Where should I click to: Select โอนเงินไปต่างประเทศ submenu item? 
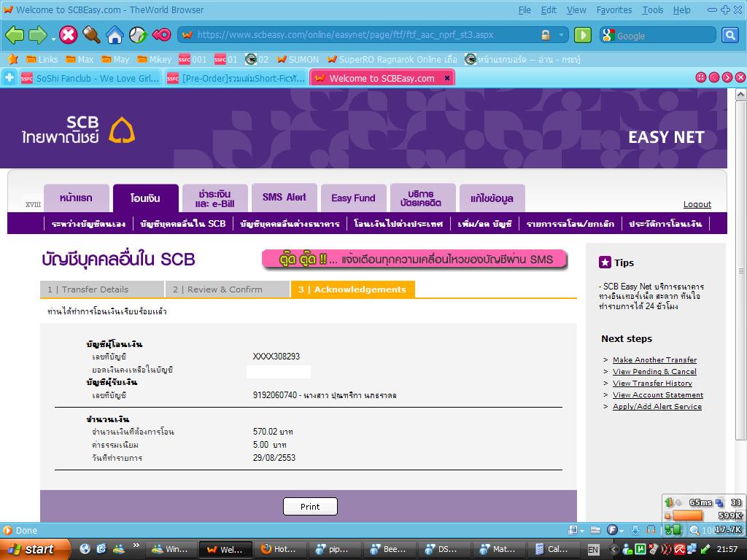point(398,223)
